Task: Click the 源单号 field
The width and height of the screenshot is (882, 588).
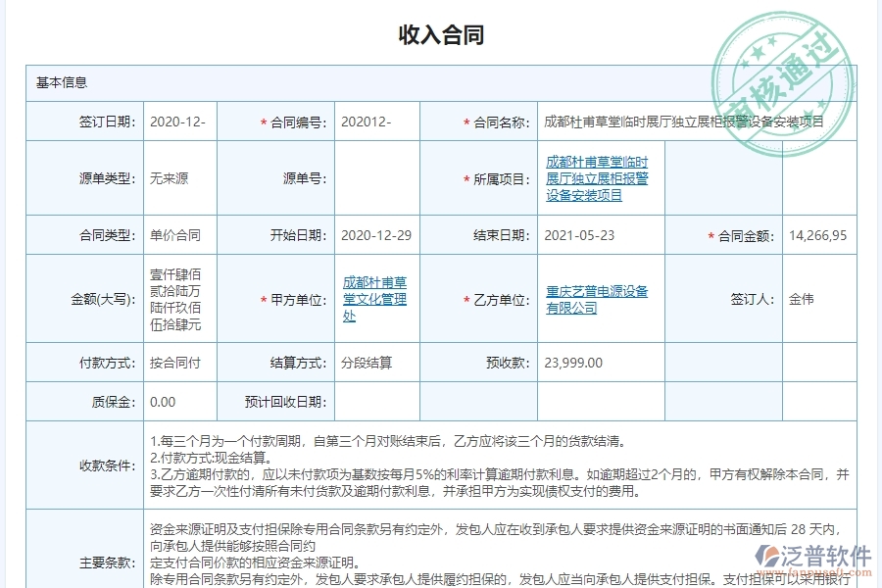Action: pyautogui.click(x=376, y=178)
